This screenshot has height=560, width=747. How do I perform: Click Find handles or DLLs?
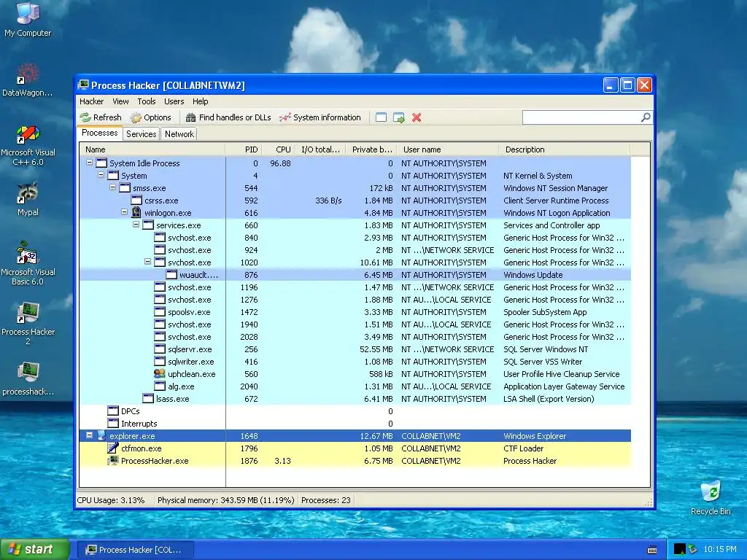[x=228, y=117]
